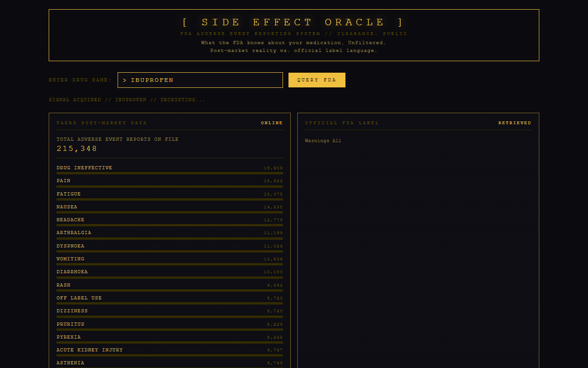Click the count 11,199 for Arthralgia
The height and width of the screenshot is (368, 588).
[273, 233]
